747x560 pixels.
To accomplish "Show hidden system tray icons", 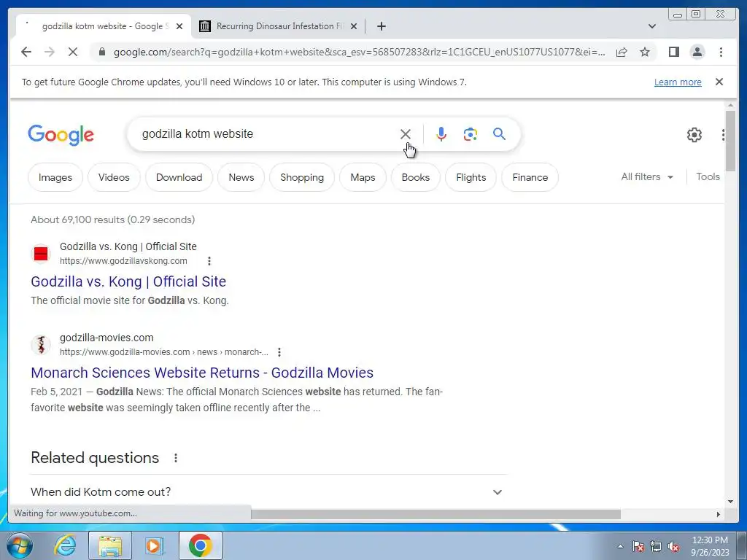I will tap(620, 546).
